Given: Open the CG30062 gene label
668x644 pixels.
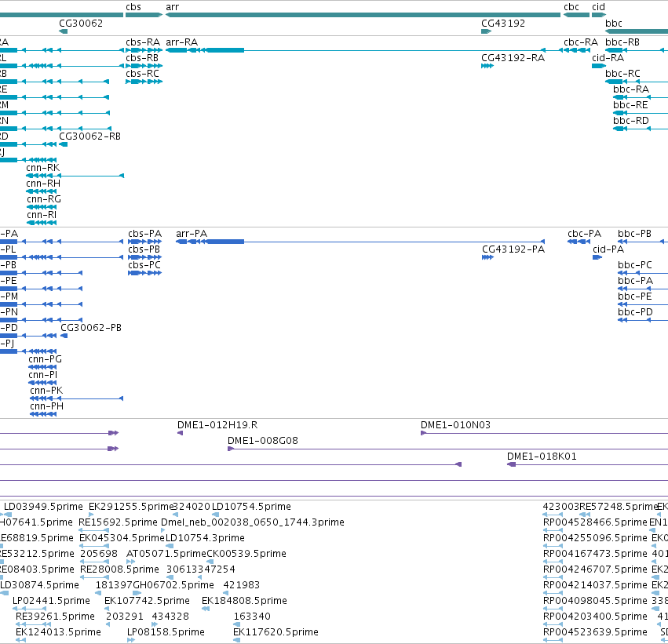Looking at the screenshot, I should (x=81, y=24).
